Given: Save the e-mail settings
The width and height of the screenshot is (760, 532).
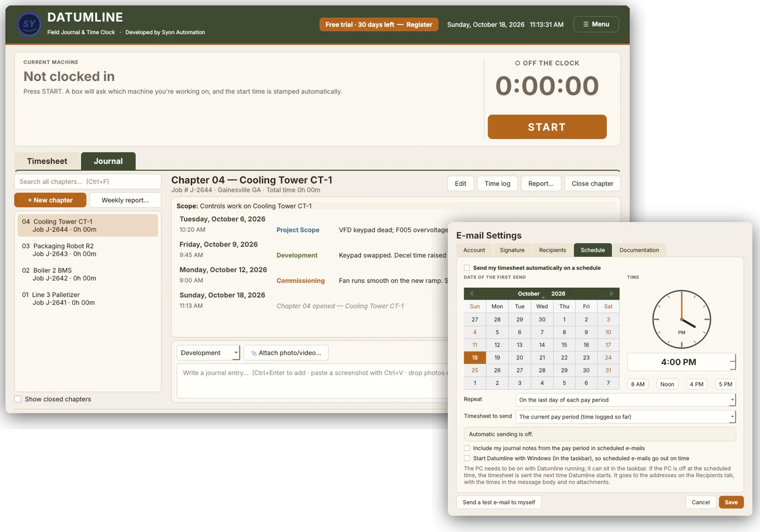Looking at the screenshot, I should [x=731, y=503].
